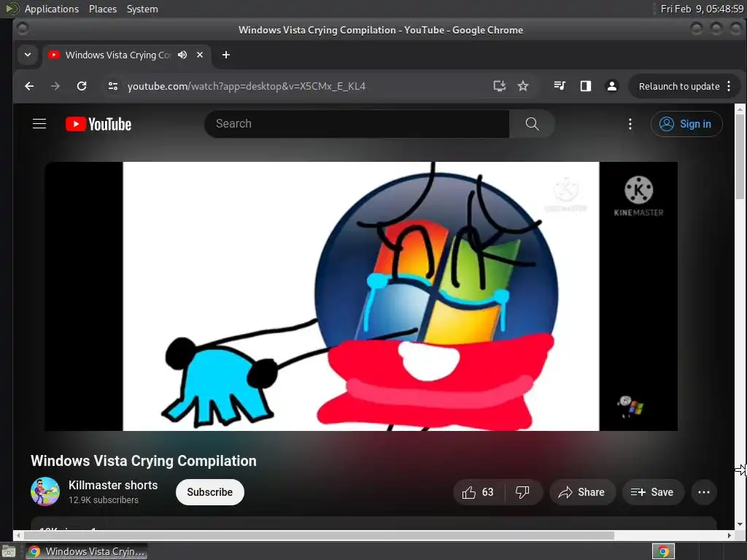Click the scroll up arrow
Image resolution: width=747 pixels, height=560 pixels.
click(740, 109)
